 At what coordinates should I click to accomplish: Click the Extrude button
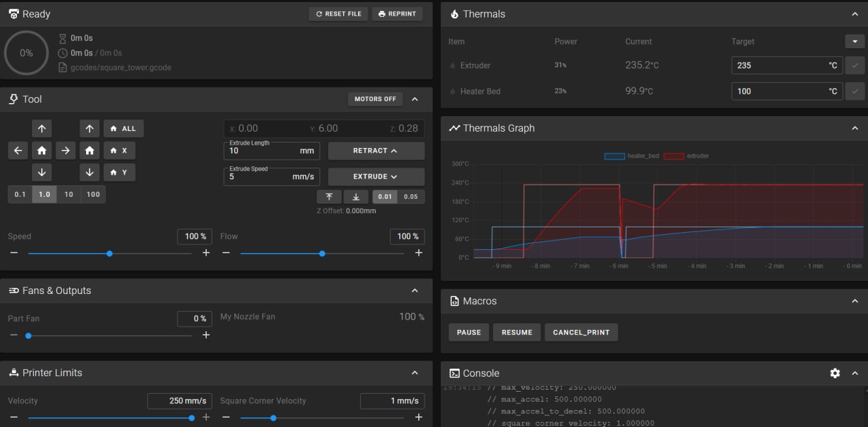[376, 177]
